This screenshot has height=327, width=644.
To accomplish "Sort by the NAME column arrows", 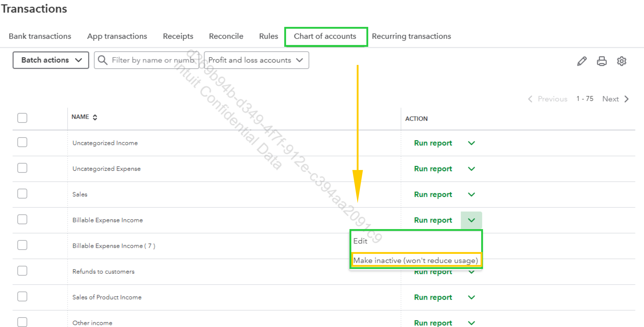I will click(95, 117).
